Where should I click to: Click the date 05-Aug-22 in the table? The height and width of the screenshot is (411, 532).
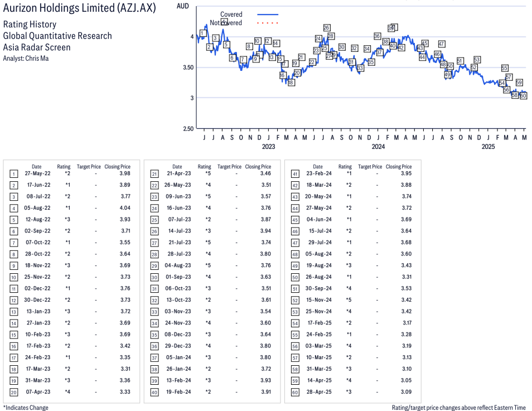pyautogui.click(x=37, y=207)
